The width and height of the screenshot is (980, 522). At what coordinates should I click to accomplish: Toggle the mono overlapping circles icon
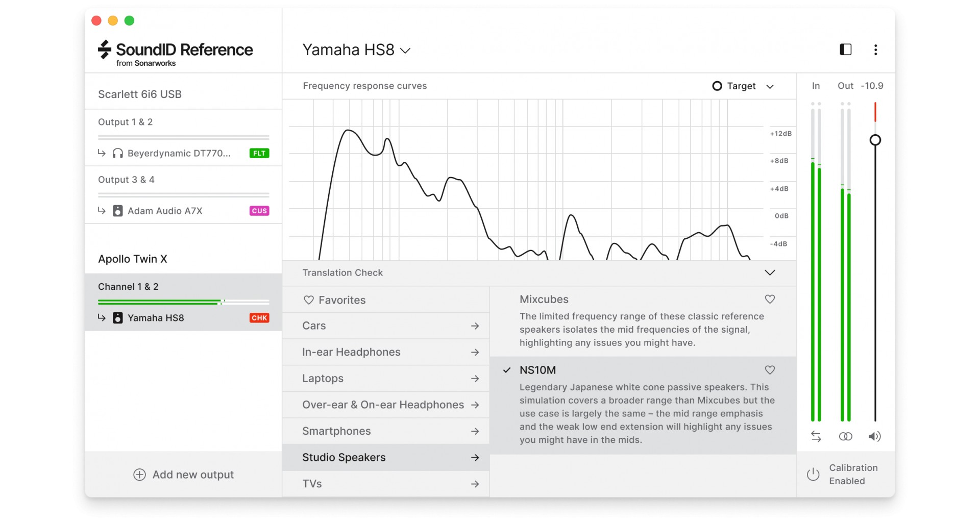[845, 436]
